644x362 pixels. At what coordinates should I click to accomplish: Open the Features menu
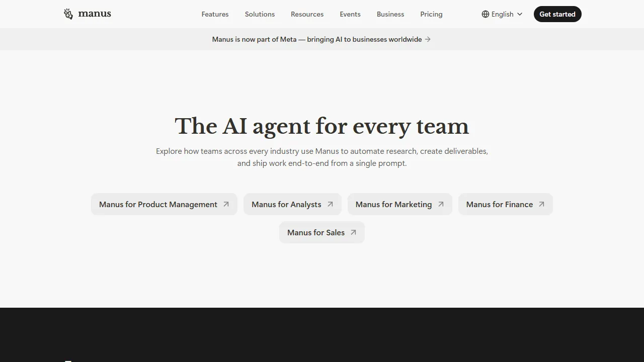[x=215, y=14]
